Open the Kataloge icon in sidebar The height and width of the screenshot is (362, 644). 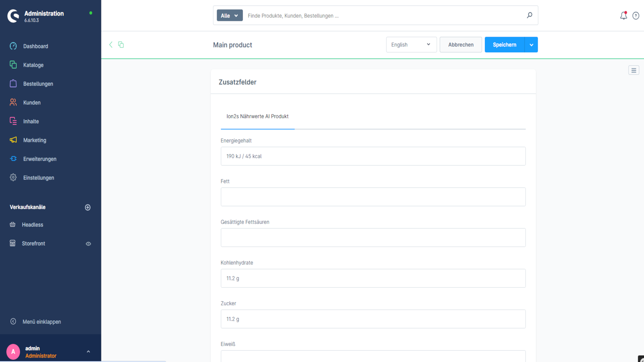tap(13, 65)
